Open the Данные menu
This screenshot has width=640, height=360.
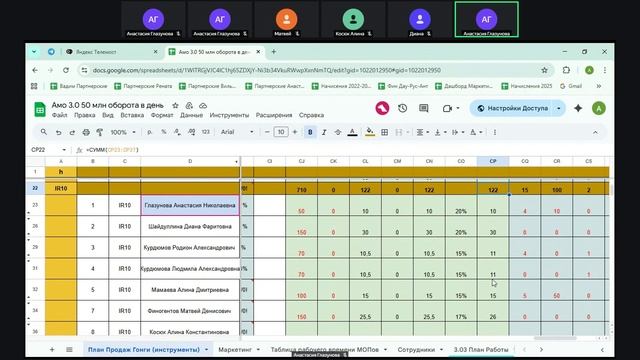tap(191, 115)
